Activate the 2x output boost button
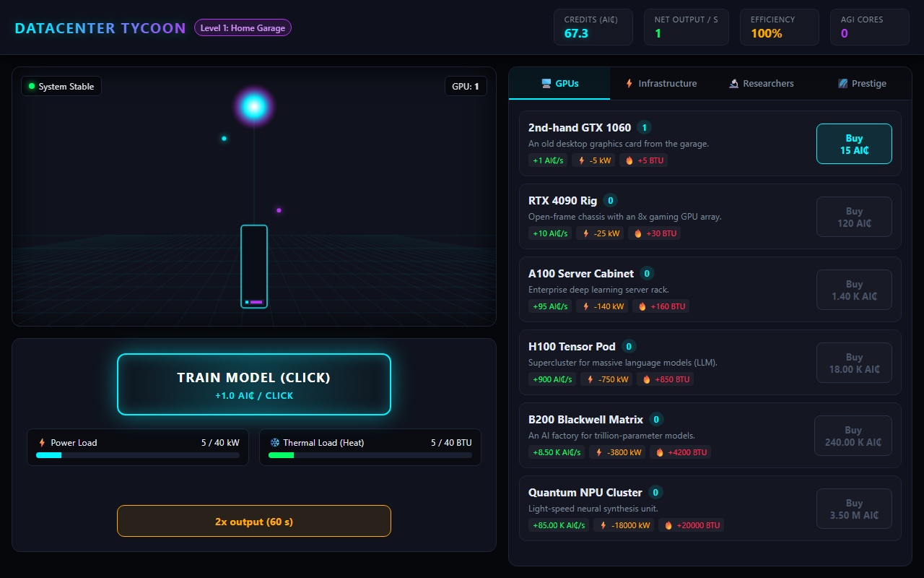924x578 pixels. [x=254, y=521]
